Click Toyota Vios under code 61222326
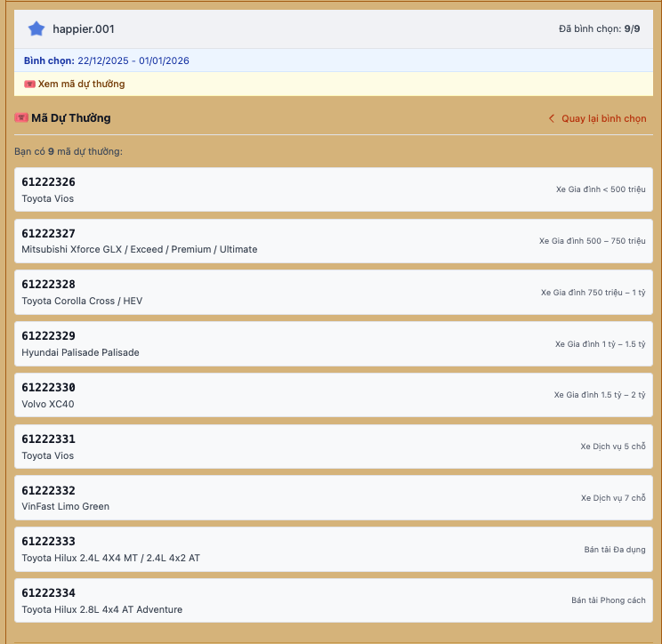Screen dimensions: 662x644 pos(48,198)
